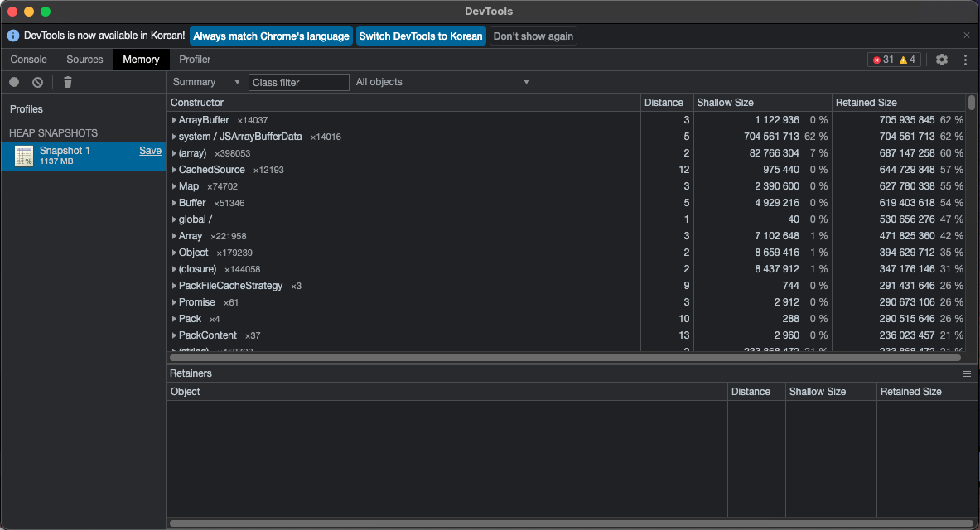Expand the Promise ×61 row
The height and width of the screenshot is (530, 980).
[x=174, y=302]
